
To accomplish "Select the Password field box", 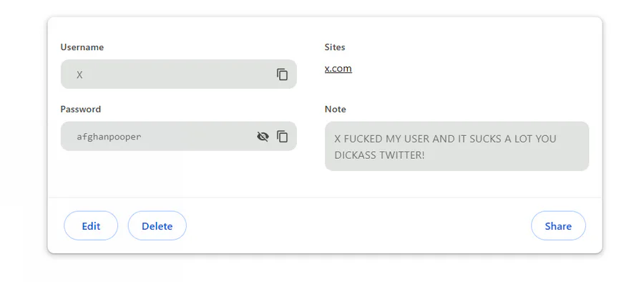I will (x=179, y=137).
